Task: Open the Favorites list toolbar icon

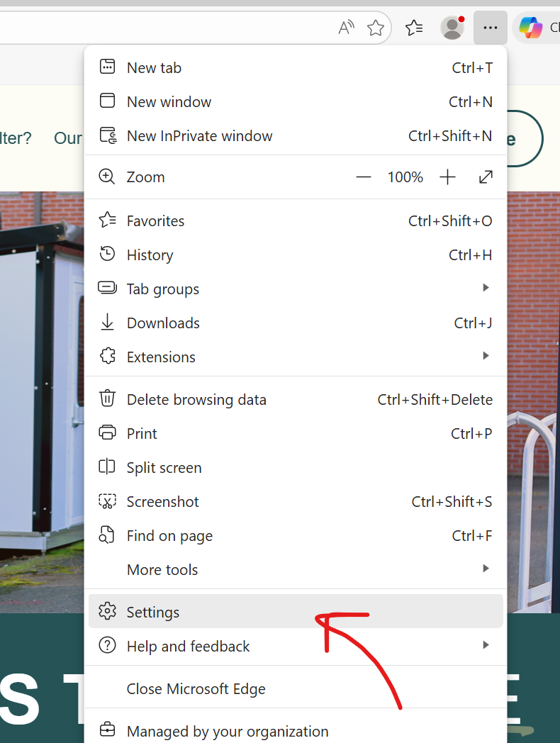Action: (414, 28)
